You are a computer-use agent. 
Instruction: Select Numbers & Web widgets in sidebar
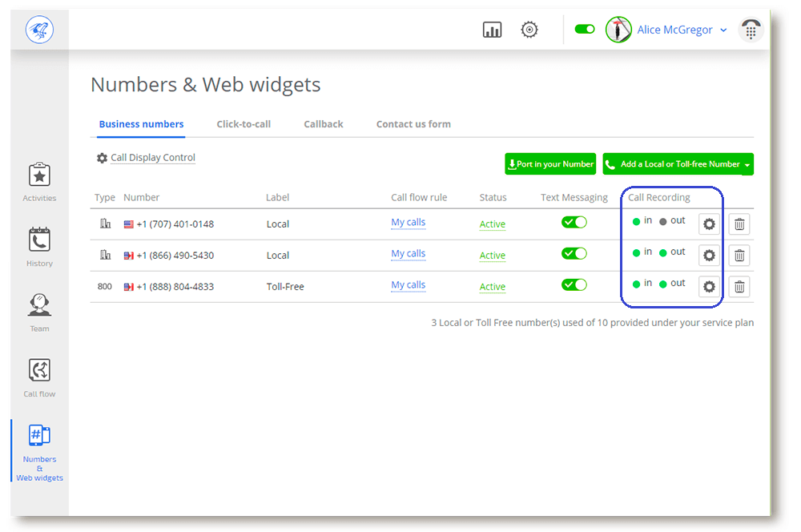(x=39, y=453)
